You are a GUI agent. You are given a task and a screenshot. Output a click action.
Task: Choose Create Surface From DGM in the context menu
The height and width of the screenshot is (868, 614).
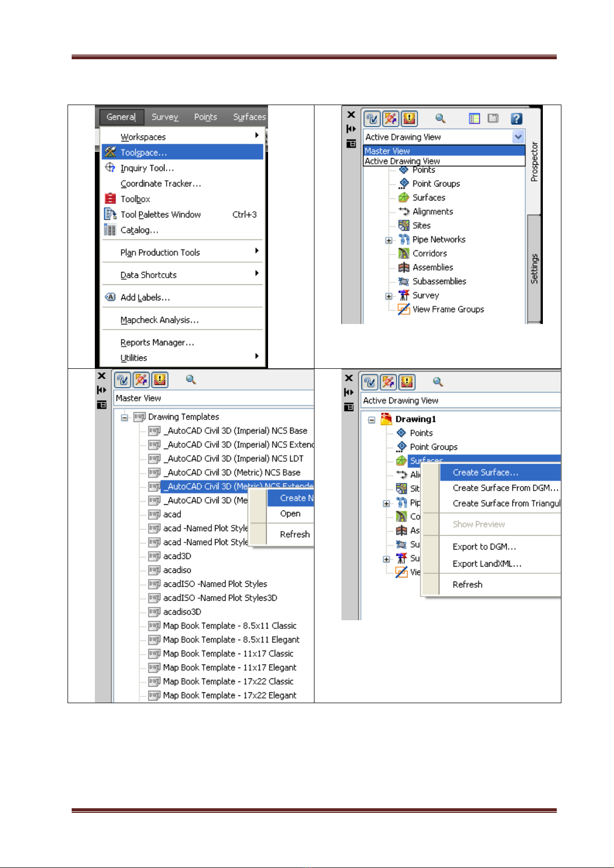coord(501,488)
